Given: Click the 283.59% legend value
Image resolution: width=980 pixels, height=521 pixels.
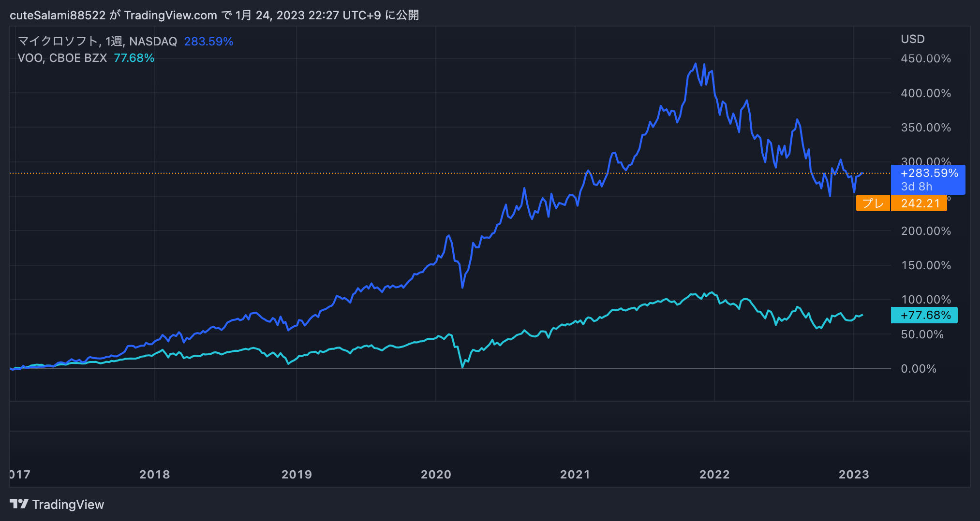Looking at the screenshot, I should tap(208, 42).
